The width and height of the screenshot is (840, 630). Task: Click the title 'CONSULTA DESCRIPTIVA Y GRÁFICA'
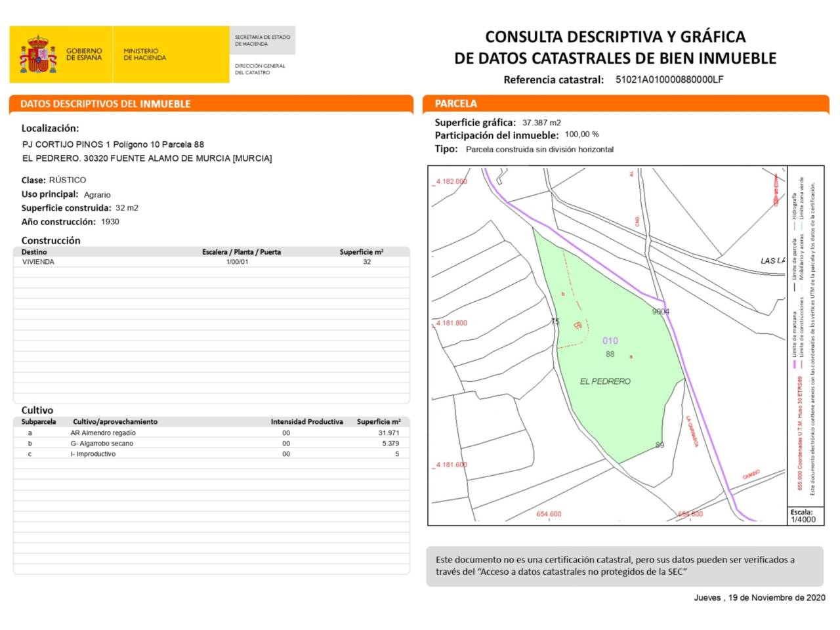click(x=615, y=37)
